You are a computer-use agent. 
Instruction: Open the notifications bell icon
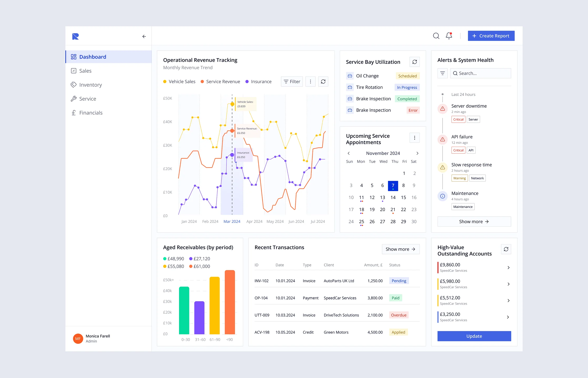tap(449, 36)
